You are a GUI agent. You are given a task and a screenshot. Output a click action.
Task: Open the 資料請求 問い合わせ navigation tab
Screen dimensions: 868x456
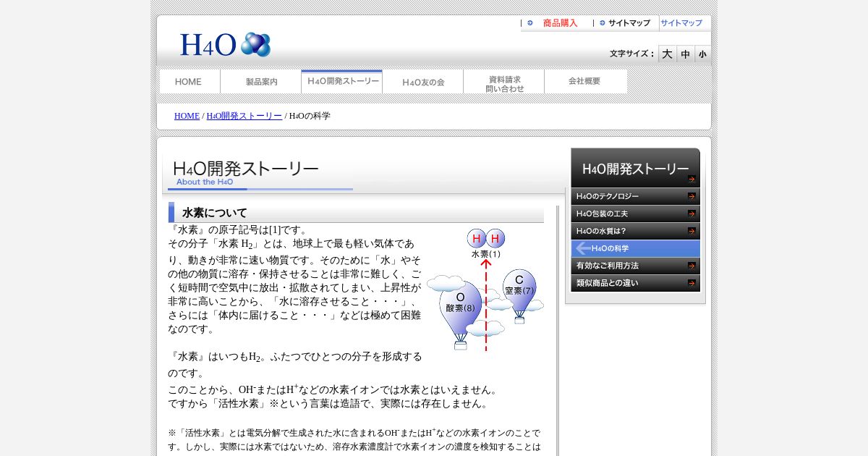tap(504, 82)
